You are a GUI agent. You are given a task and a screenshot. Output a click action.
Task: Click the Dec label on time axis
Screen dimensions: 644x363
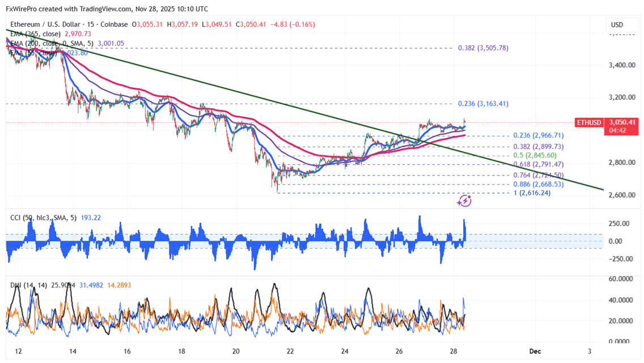pos(535,352)
